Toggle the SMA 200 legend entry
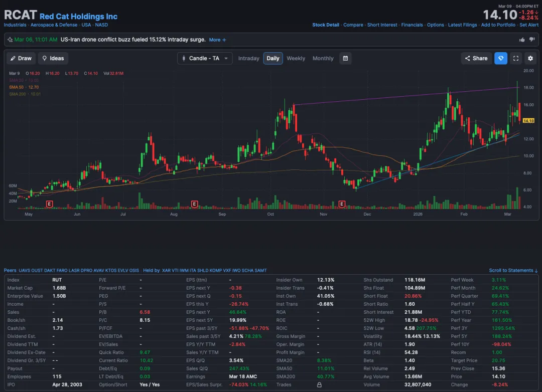542x392 pixels. 25,94
